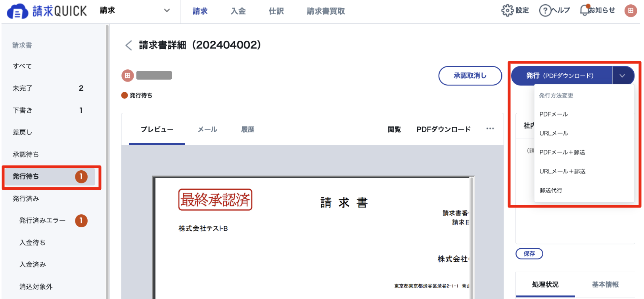Open the 請求書買取 top navigation tab
644x299 pixels.
(326, 11)
